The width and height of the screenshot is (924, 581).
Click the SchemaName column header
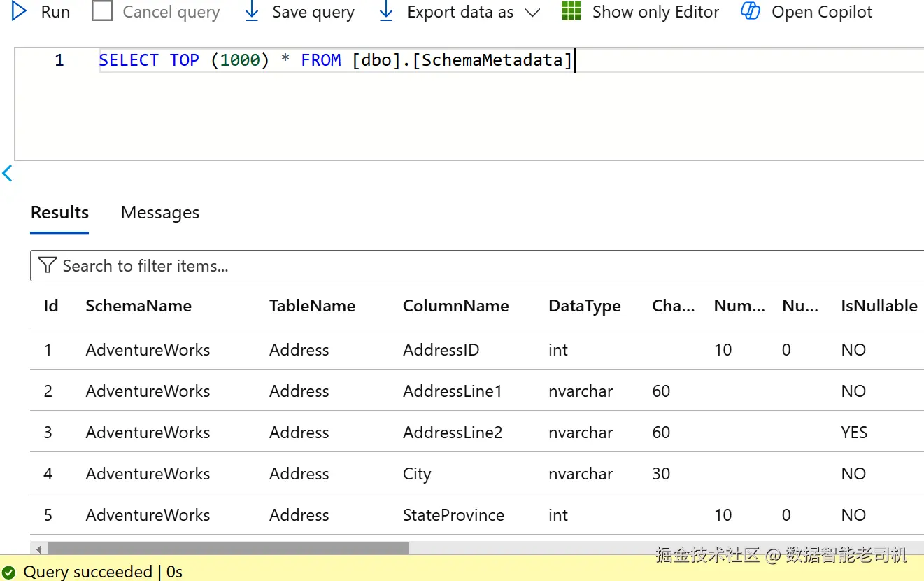(138, 306)
